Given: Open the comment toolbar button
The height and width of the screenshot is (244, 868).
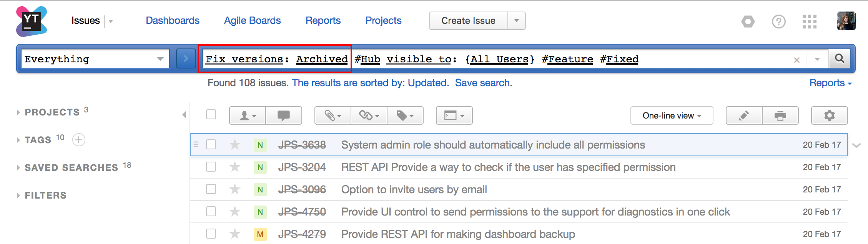Looking at the screenshot, I should [x=284, y=115].
